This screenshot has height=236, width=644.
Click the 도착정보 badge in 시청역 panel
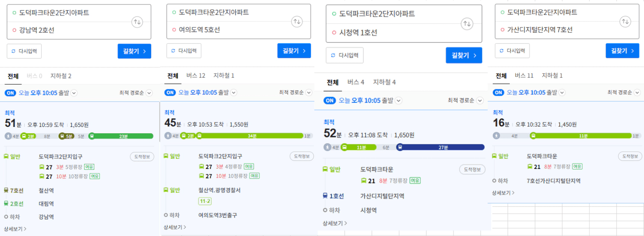472,169
